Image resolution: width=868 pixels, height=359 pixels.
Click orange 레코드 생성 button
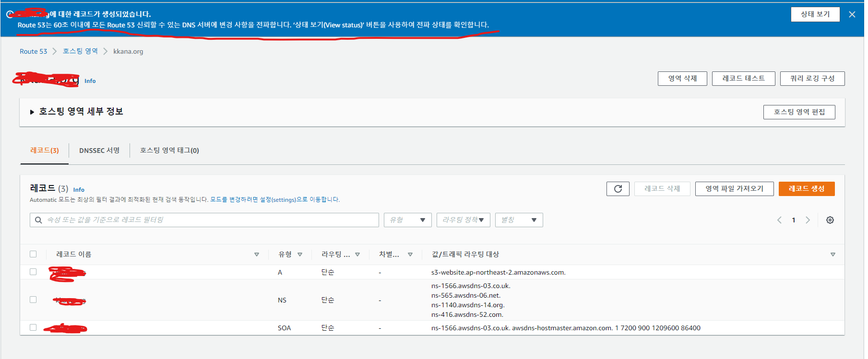[x=806, y=189]
